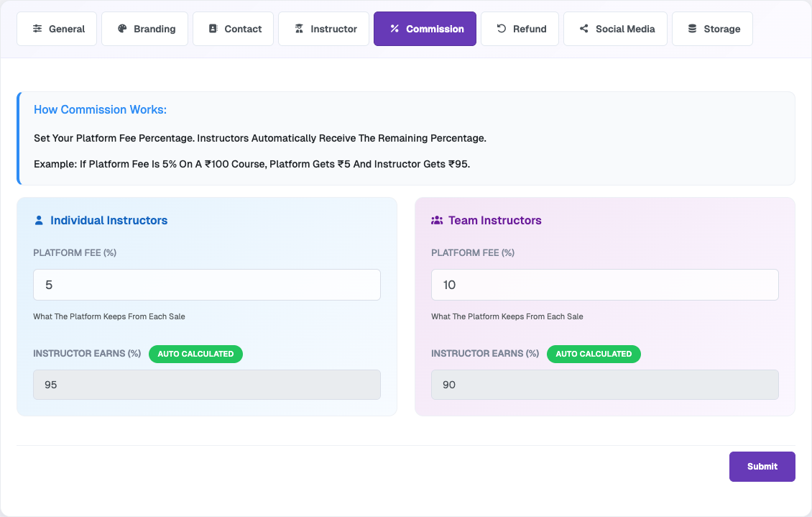This screenshot has height=517, width=812.
Task: Click the "Example: If Platform Fee Is 5%" line
Action: tap(252, 164)
